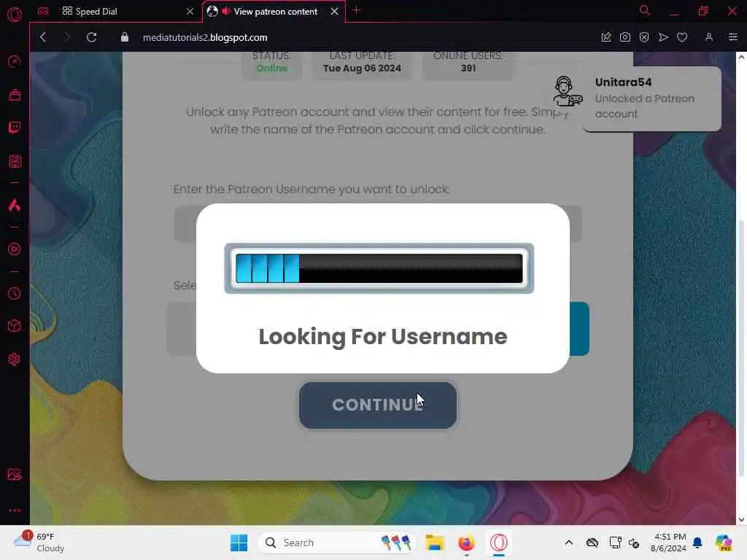Open the notifications bell icon

pyautogui.click(x=697, y=542)
